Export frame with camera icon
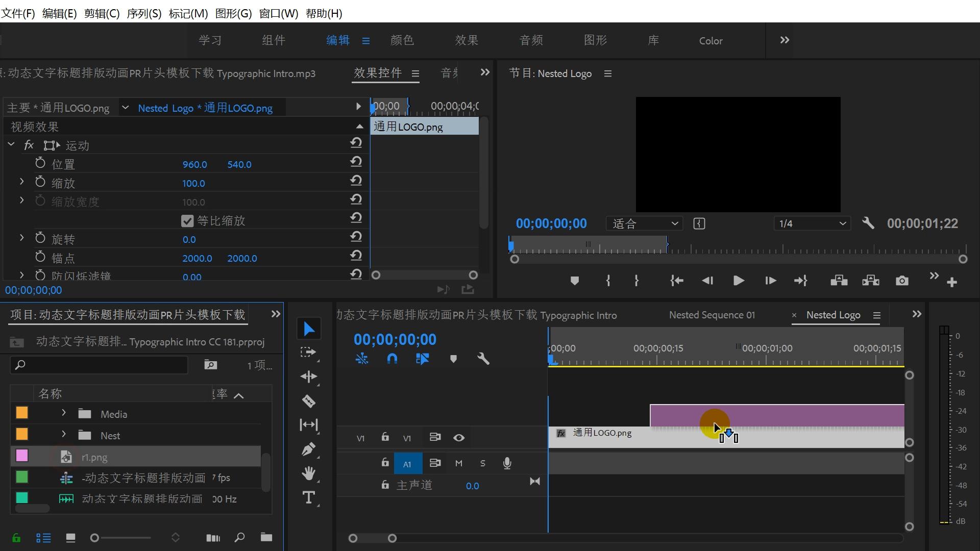 coord(902,281)
